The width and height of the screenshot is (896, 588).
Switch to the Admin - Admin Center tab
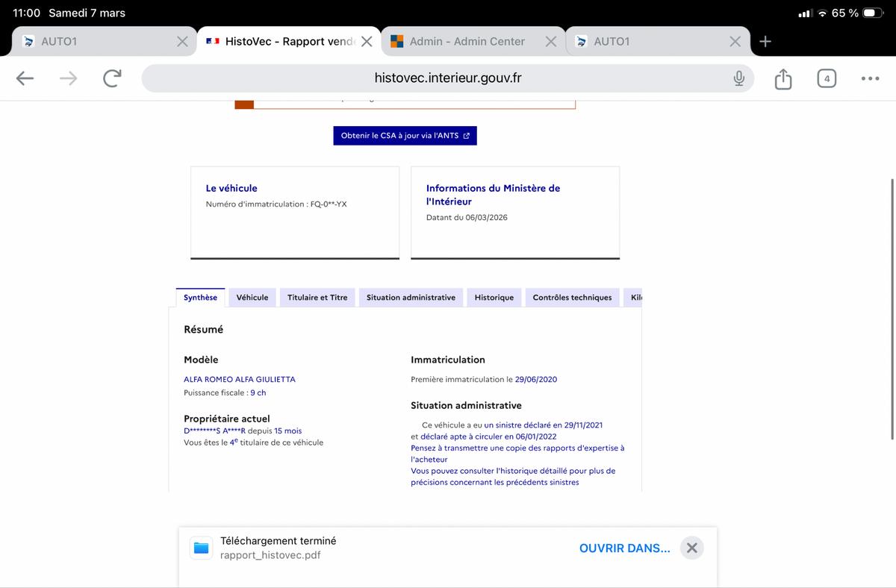pos(467,42)
